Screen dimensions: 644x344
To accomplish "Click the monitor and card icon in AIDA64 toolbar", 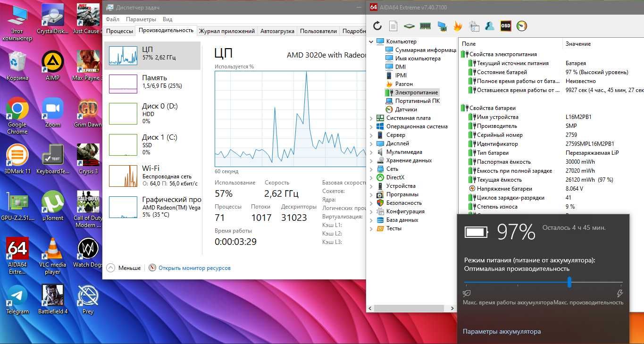I will pos(442,26).
